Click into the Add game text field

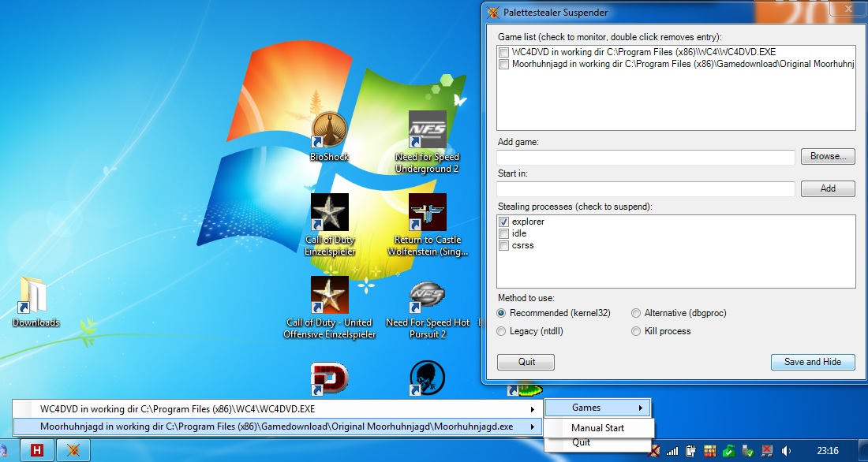click(645, 157)
